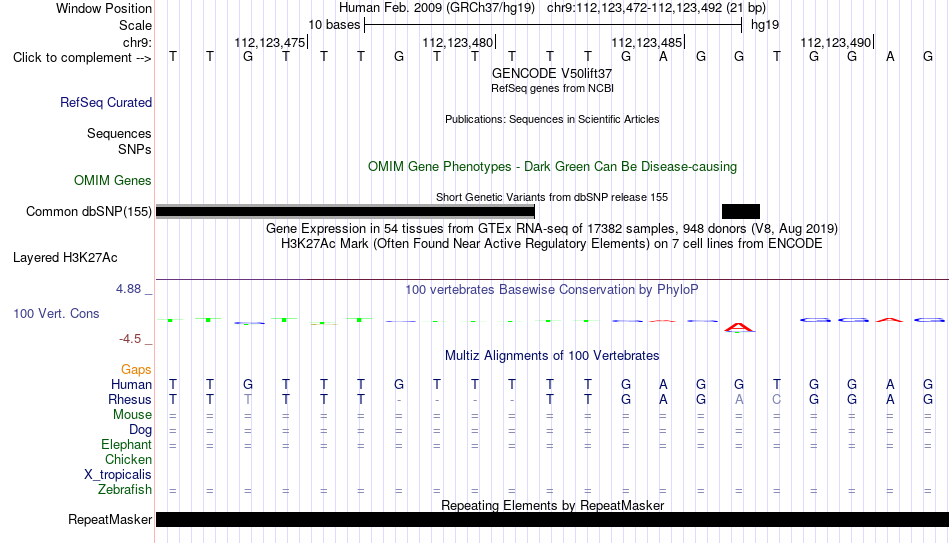
Task: Click the long black dbSNP variant bar
Action: tap(345, 212)
